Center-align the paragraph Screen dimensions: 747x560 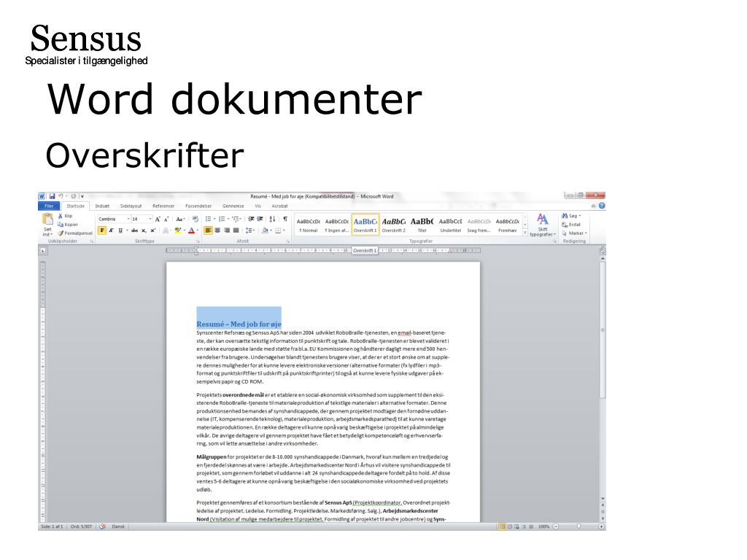[x=217, y=230]
